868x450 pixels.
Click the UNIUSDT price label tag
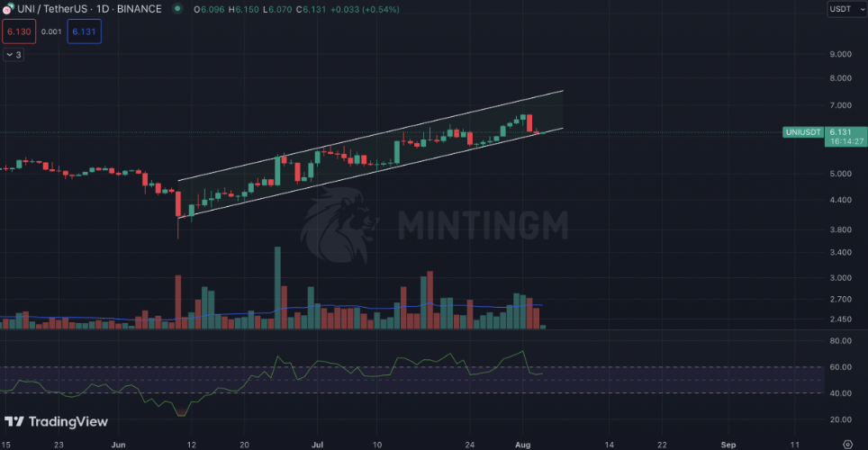[802, 132]
